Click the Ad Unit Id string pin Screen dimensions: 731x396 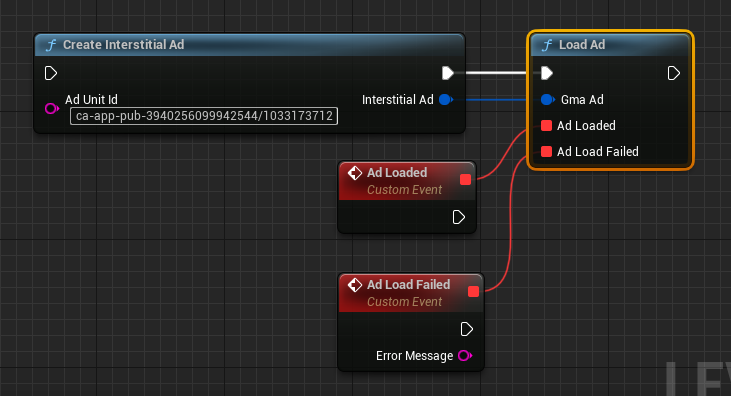click(x=51, y=109)
